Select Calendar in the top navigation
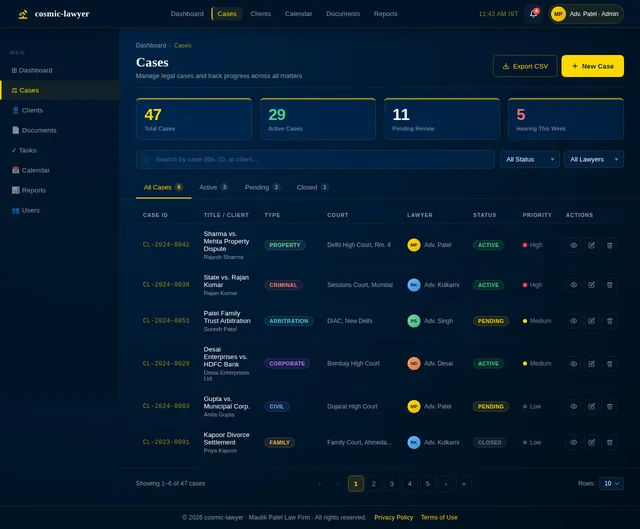 298,14
